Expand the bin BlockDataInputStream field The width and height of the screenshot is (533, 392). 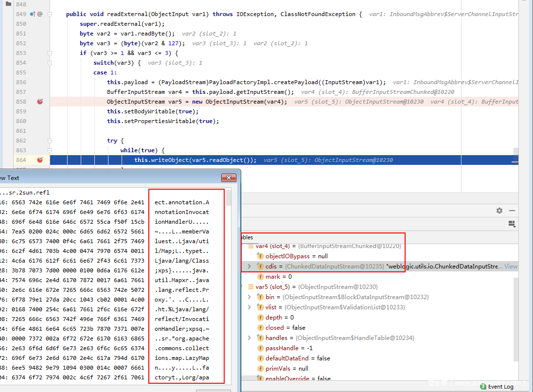pyautogui.click(x=249, y=297)
